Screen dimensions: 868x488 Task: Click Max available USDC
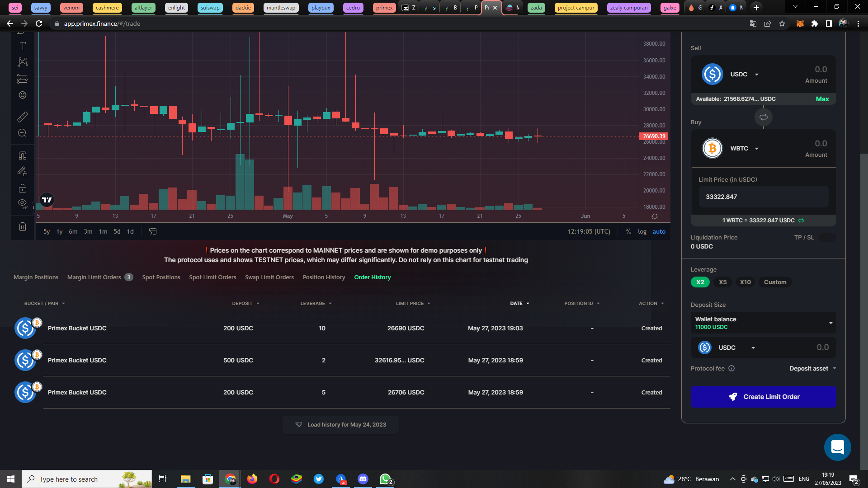[822, 99]
